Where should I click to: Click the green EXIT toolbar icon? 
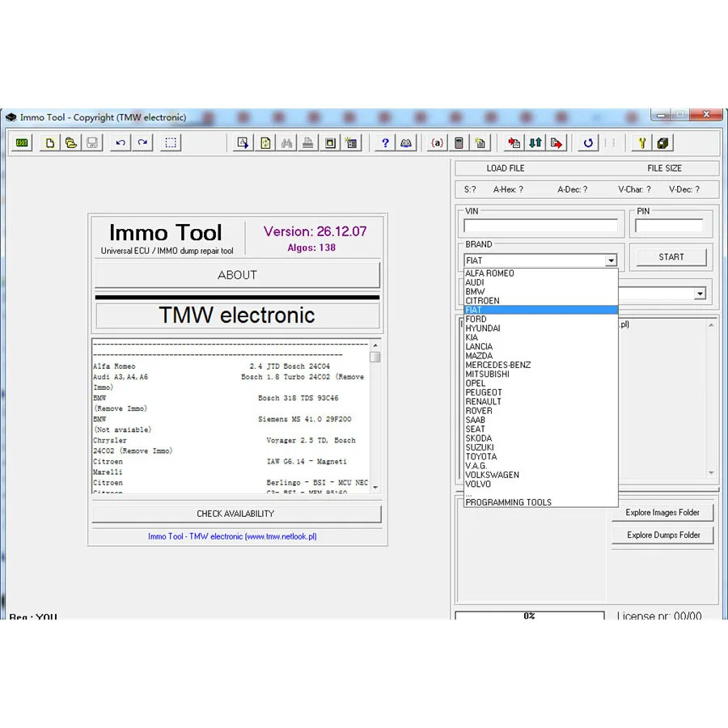(x=22, y=142)
